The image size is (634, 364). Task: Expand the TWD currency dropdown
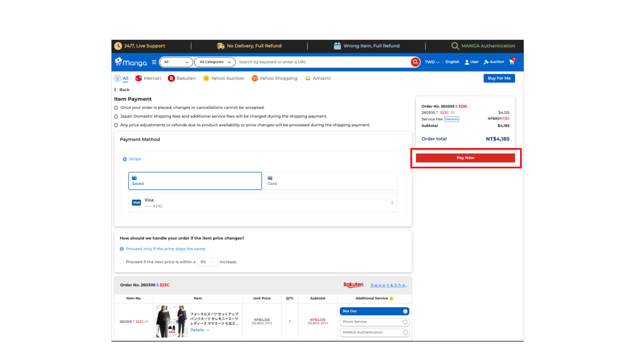[x=432, y=62]
